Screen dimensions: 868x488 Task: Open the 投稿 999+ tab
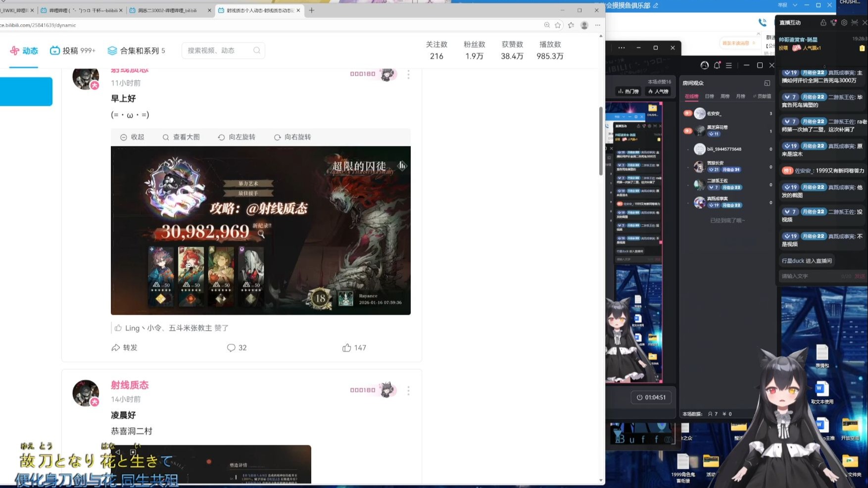pos(72,50)
